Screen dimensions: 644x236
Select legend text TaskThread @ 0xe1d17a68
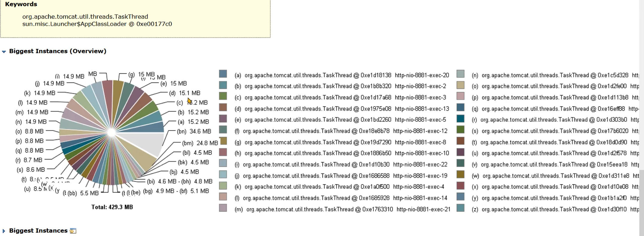coord(357,98)
